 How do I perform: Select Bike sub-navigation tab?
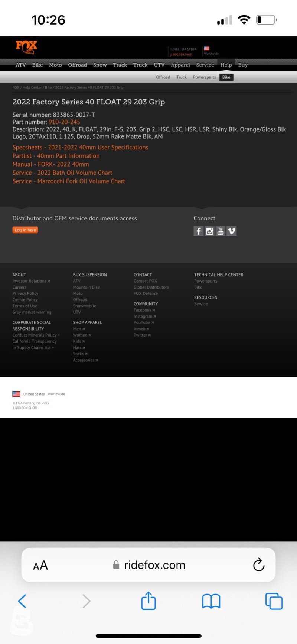click(x=226, y=77)
